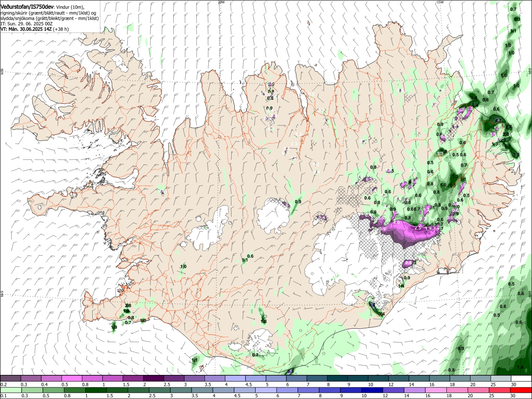Click the '(+38 h)' forecast offset text
Screen dimensions: 532x399
pos(61,29)
